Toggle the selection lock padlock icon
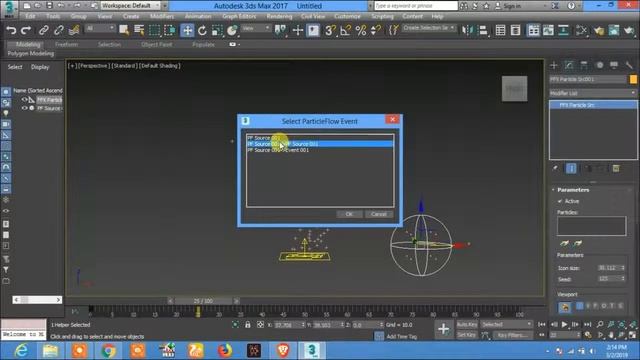The image size is (640, 360). [x=247, y=325]
